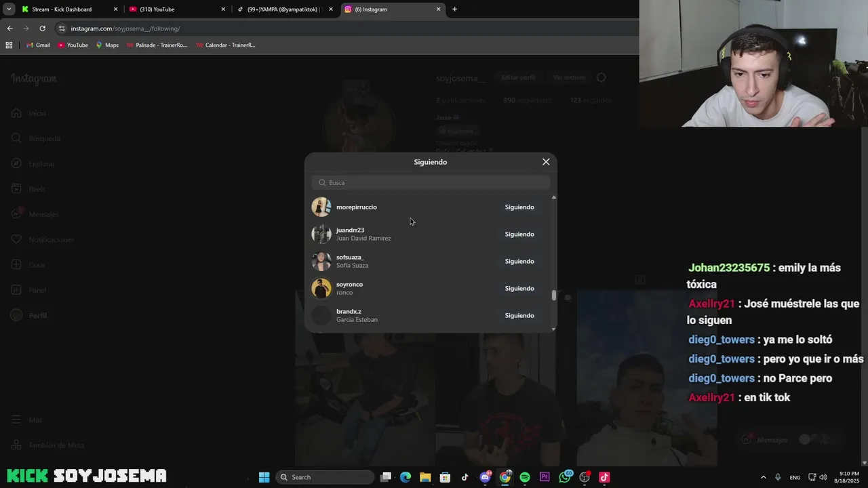Open Crear in the Instagram sidebar
Screen dimensions: 868x488
pyautogui.click(x=28, y=265)
